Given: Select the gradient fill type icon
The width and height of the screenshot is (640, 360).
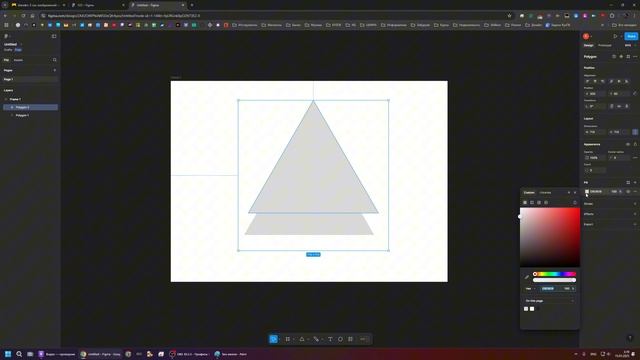Looking at the screenshot, I should pos(532,202).
